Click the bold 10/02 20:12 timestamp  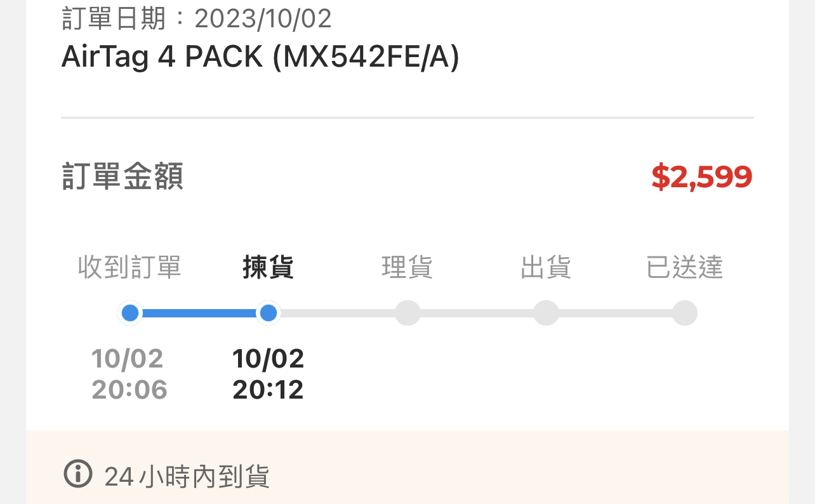(x=268, y=374)
